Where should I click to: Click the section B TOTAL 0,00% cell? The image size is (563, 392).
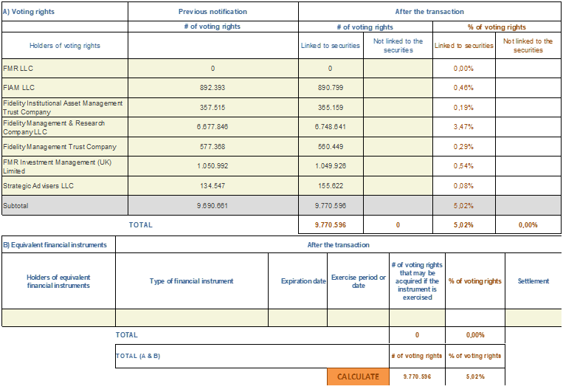point(475,335)
